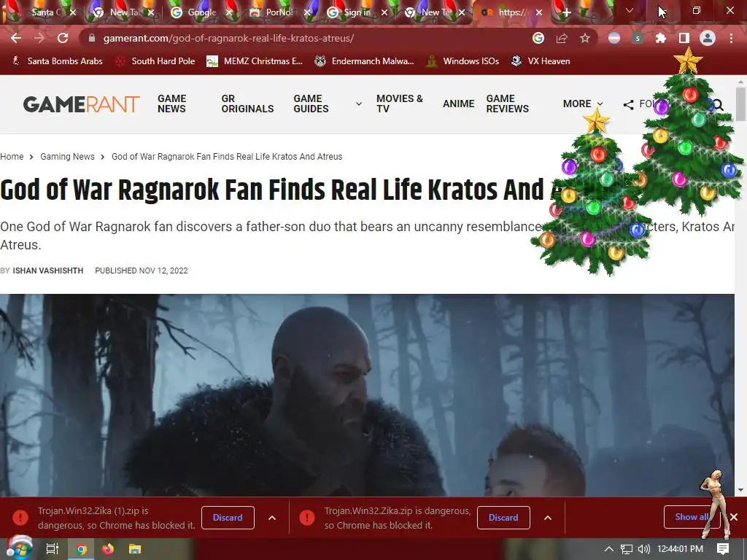Open the VX Heaven bookmark
Screen dimensions: 747x560
[x=541, y=61]
